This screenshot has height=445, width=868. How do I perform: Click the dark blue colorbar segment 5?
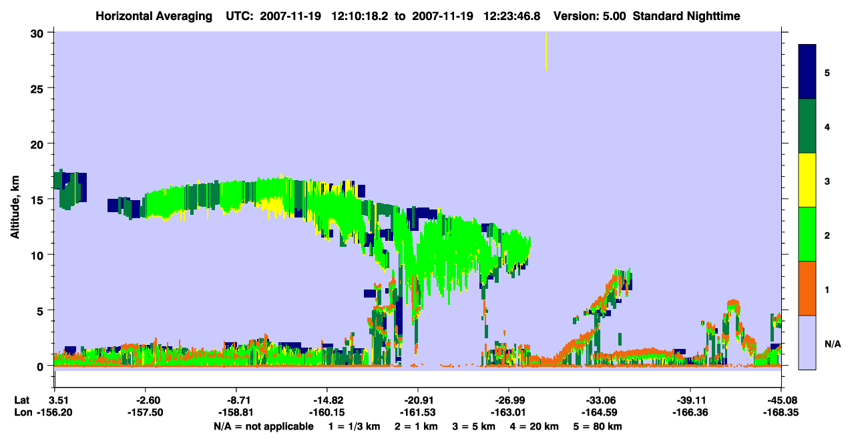coord(807,72)
